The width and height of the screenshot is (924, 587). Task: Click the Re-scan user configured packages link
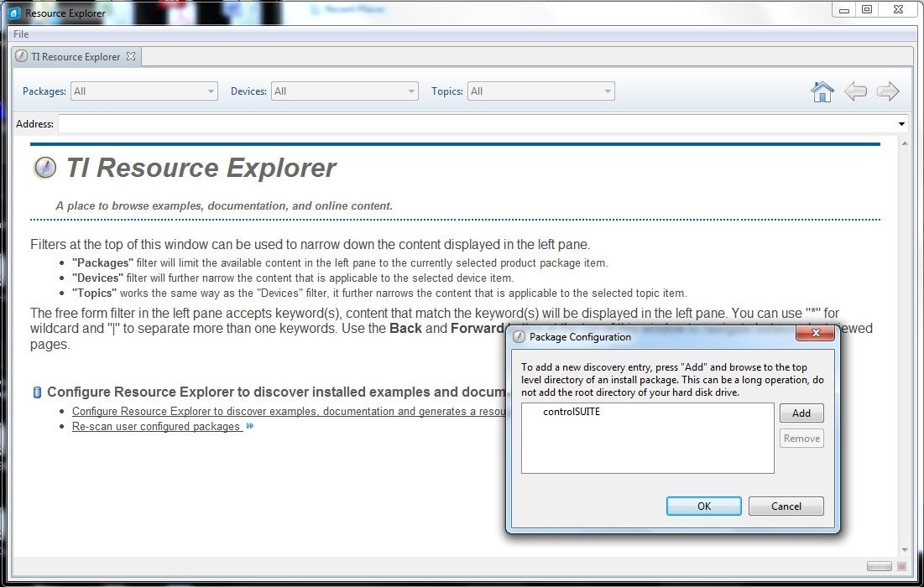click(156, 426)
